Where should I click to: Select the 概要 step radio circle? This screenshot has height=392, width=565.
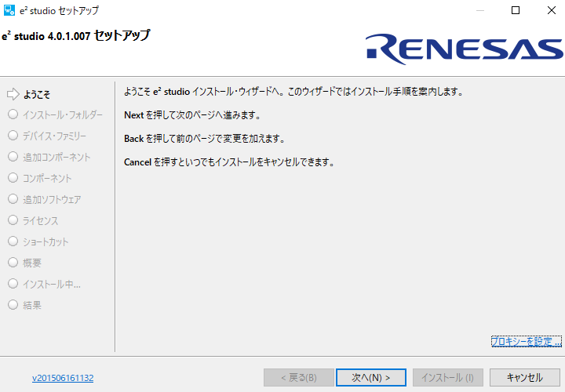pos(13,263)
